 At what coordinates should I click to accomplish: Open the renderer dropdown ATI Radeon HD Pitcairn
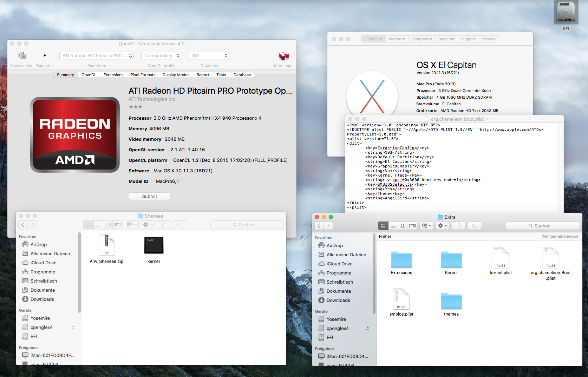coord(97,55)
